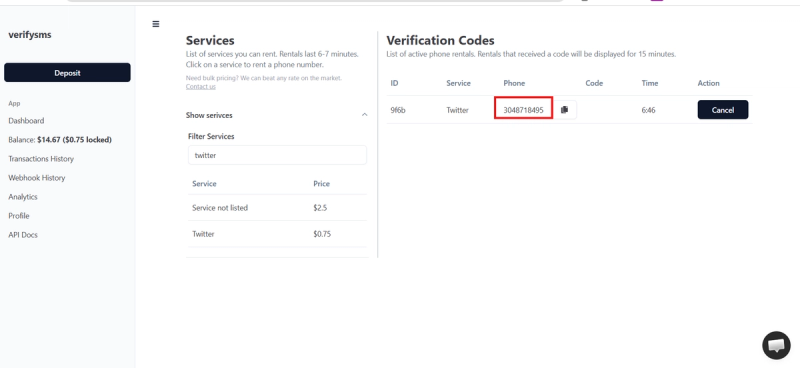
Task: Open the Profile page
Action: [x=19, y=215]
